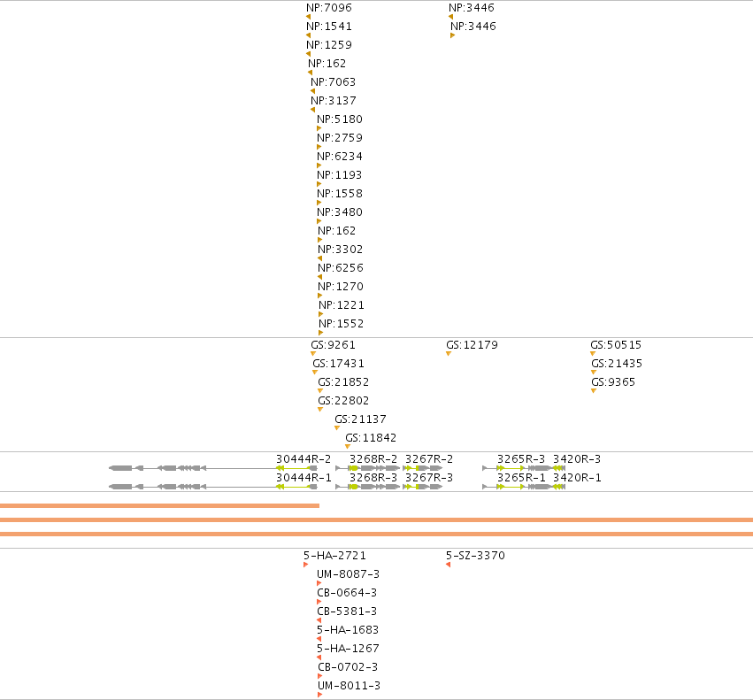The width and height of the screenshot is (753, 700).
Task: Click on the GS:21137 label
Action: click(x=360, y=419)
